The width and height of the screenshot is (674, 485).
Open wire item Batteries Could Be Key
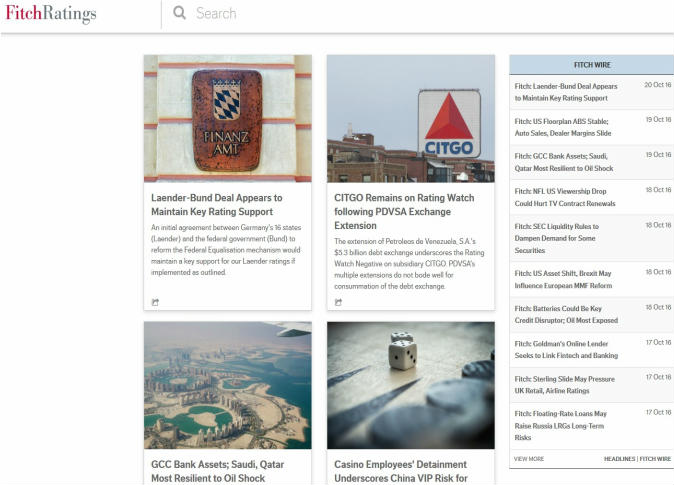click(566, 314)
